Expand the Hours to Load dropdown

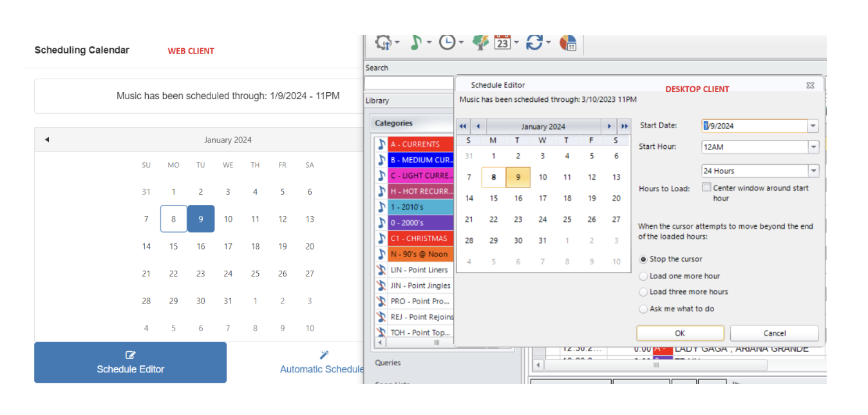click(x=813, y=170)
